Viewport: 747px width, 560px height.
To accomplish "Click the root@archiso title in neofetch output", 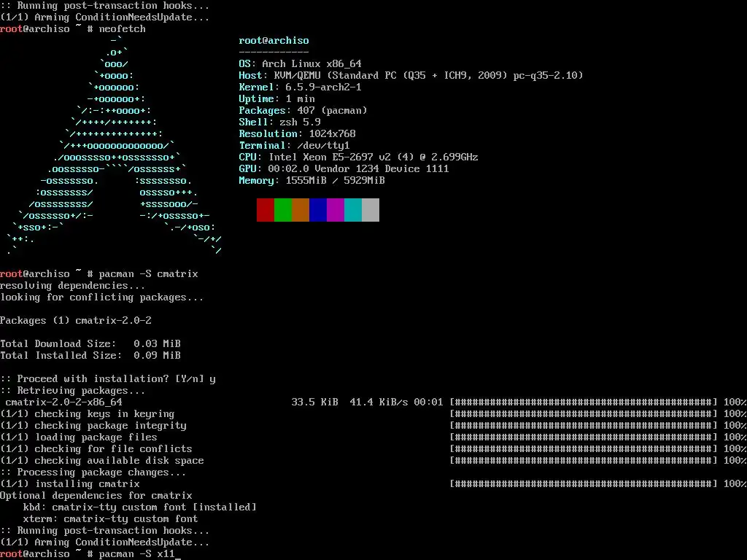I will (274, 41).
